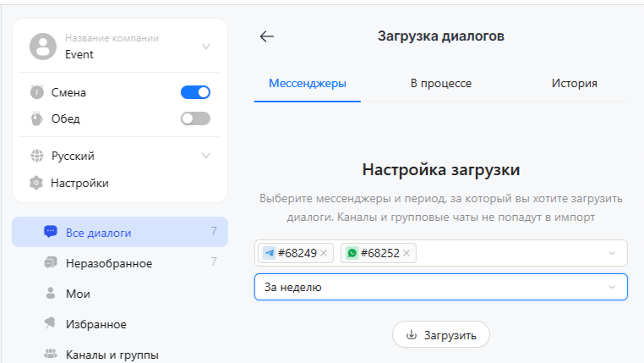This screenshot has width=644, height=363.
Task: Click the back arrow next to Загрузка диалогов
Action: 266,36
